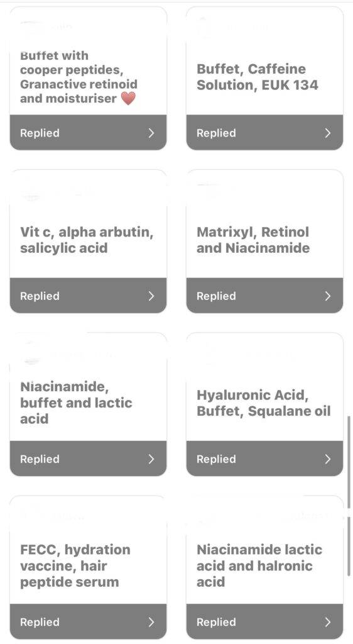The height and width of the screenshot is (644, 353).
Task: Open the Hyaluronic Acid, Buffet, Squalane oil text
Action: 264,403
